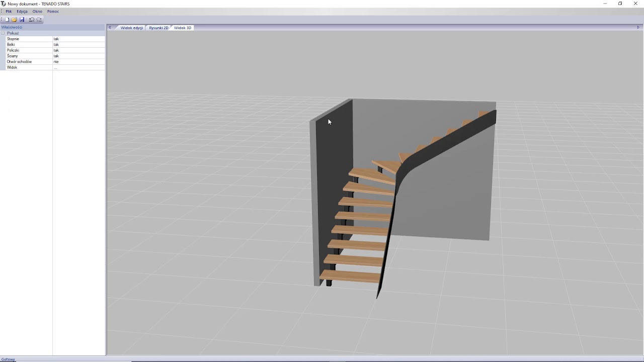The width and height of the screenshot is (644, 362).
Task: Select the Ściany property label
Action: pyautogui.click(x=12, y=56)
